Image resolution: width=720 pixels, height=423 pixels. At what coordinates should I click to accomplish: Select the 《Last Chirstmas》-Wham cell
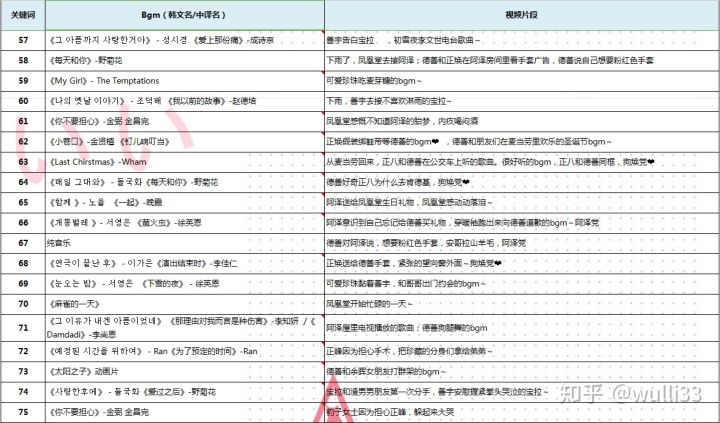[x=185, y=162]
